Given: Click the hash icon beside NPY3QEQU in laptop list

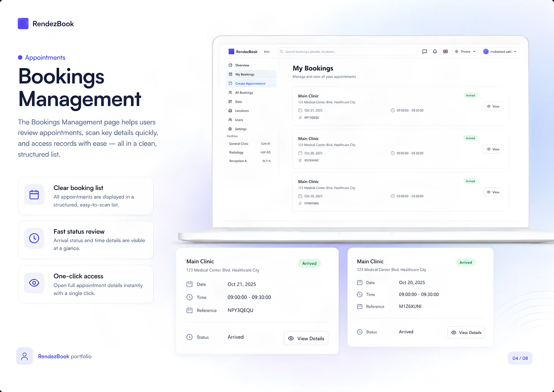Looking at the screenshot, I should coord(300,118).
